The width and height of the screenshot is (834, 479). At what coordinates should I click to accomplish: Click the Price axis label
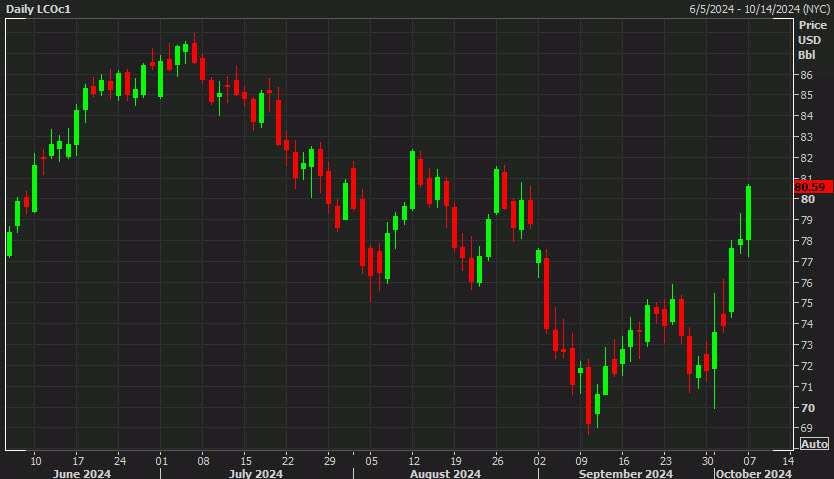tap(812, 25)
